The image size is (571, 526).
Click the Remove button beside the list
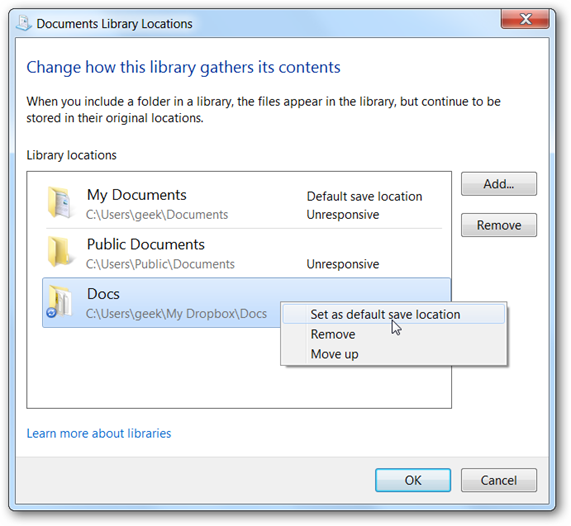pyautogui.click(x=499, y=225)
